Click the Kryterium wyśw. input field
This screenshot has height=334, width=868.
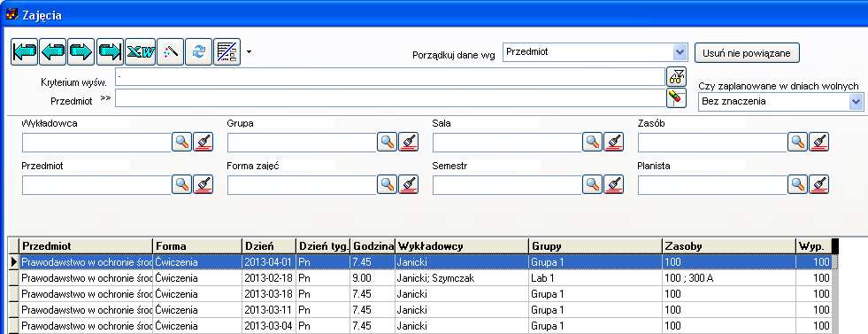point(389,76)
